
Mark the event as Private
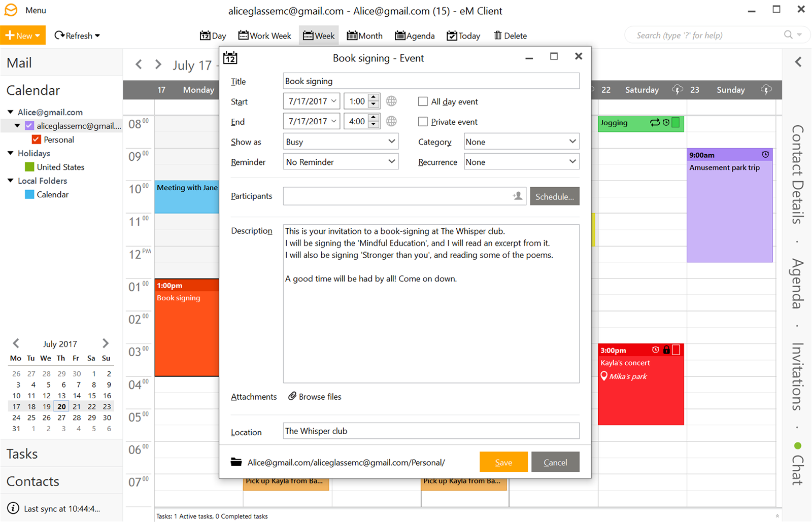pyautogui.click(x=423, y=121)
